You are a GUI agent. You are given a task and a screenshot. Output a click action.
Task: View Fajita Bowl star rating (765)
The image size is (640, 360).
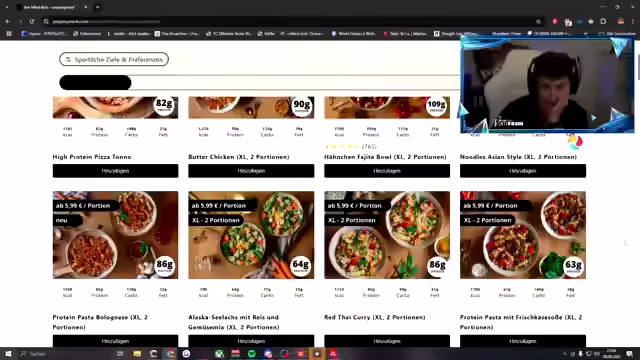351,147
